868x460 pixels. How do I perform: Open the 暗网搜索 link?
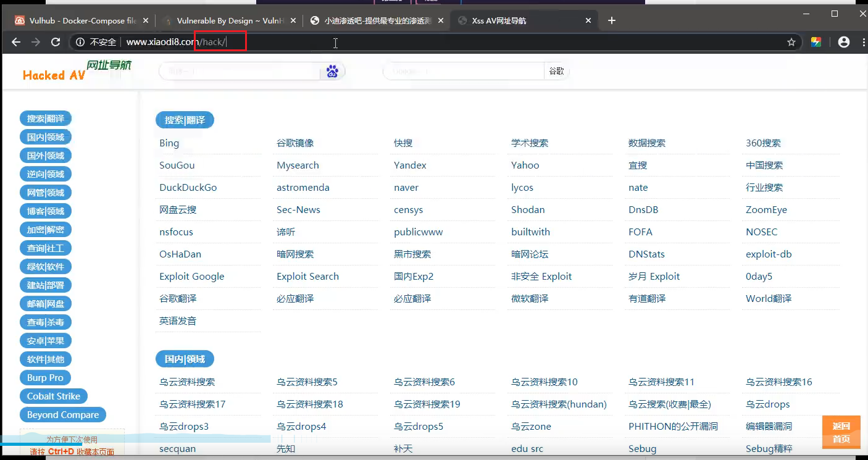[295, 254]
